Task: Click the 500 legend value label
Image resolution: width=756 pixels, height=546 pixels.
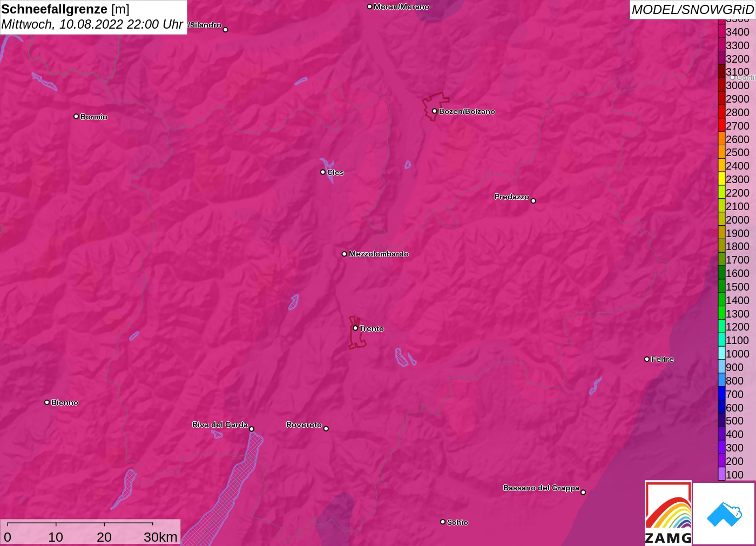Action: (735, 421)
